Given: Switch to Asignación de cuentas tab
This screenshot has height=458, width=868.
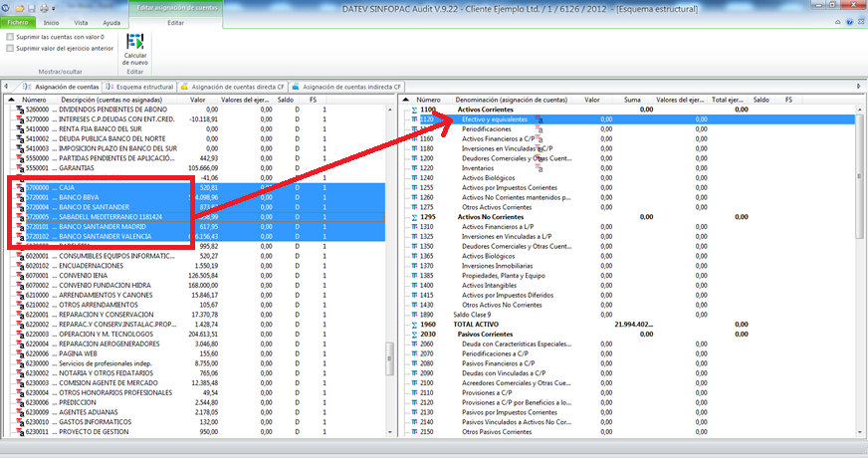Looking at the screenshot, I should tap(61, 87).
